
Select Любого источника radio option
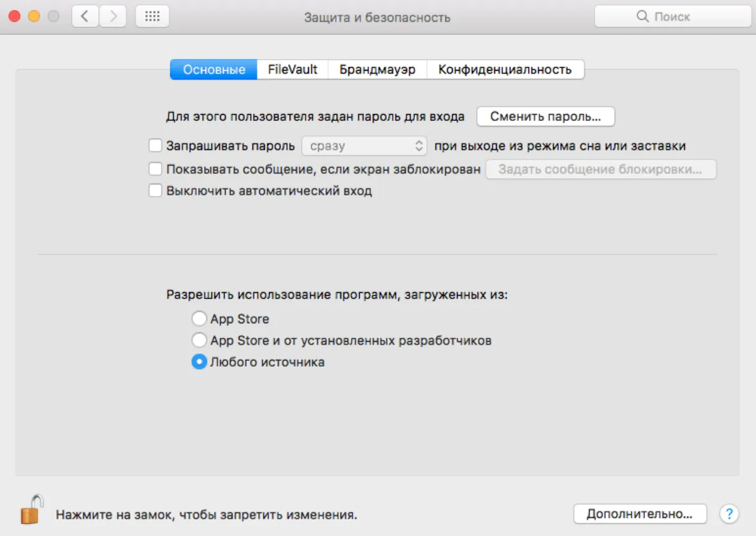pos(199,362)
